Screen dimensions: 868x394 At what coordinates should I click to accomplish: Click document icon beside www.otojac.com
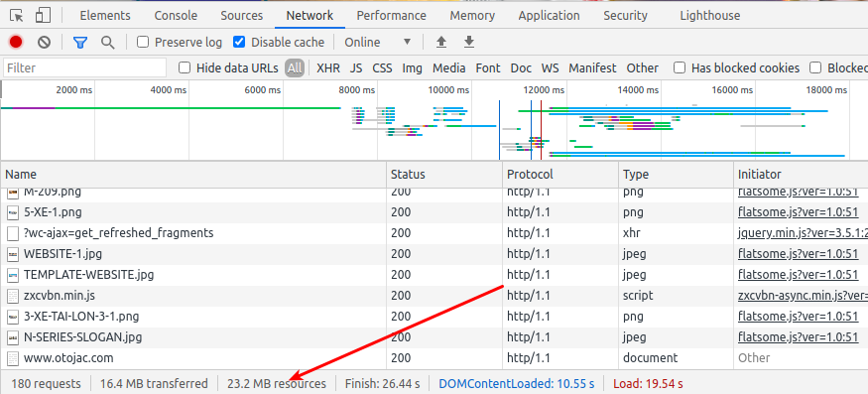[x=13, y=358]
